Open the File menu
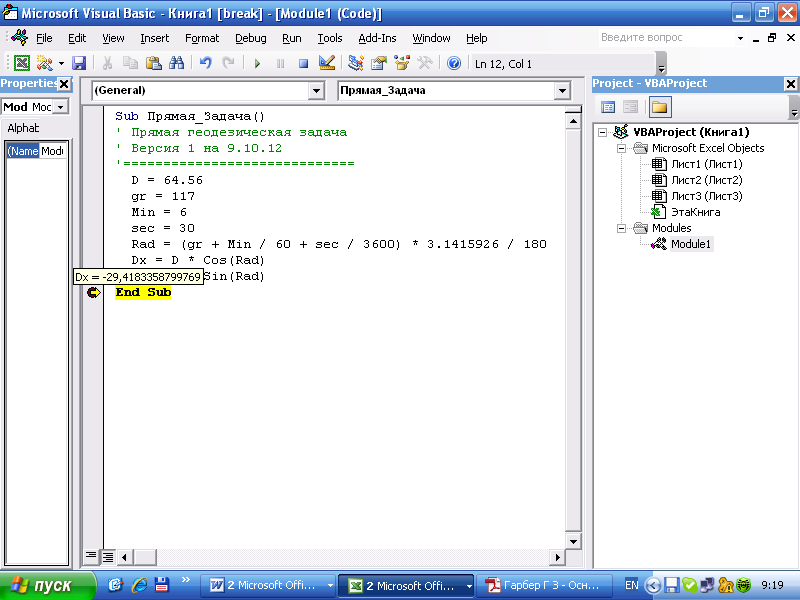This screenshot has width=800, height=600. [44, 38]
